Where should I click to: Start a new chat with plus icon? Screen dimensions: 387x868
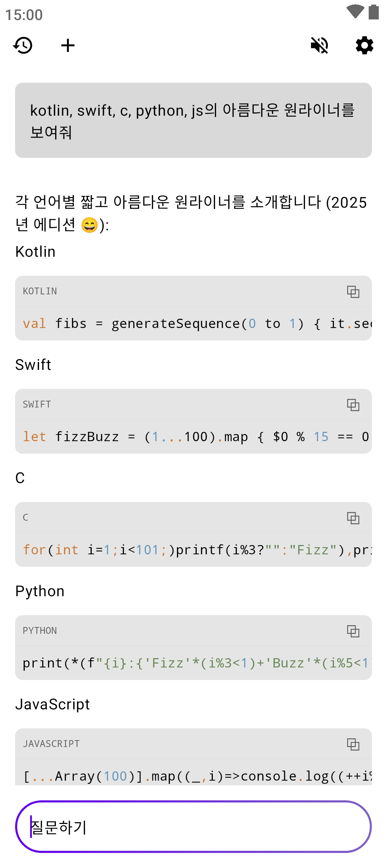68,45
